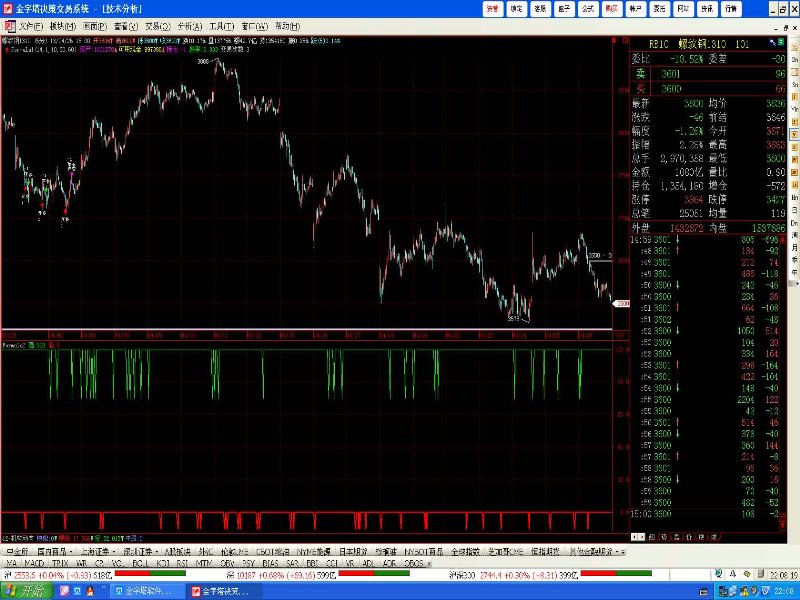
Task: Click the 公式 (formula) toolbar button
Action: point(588,9)
